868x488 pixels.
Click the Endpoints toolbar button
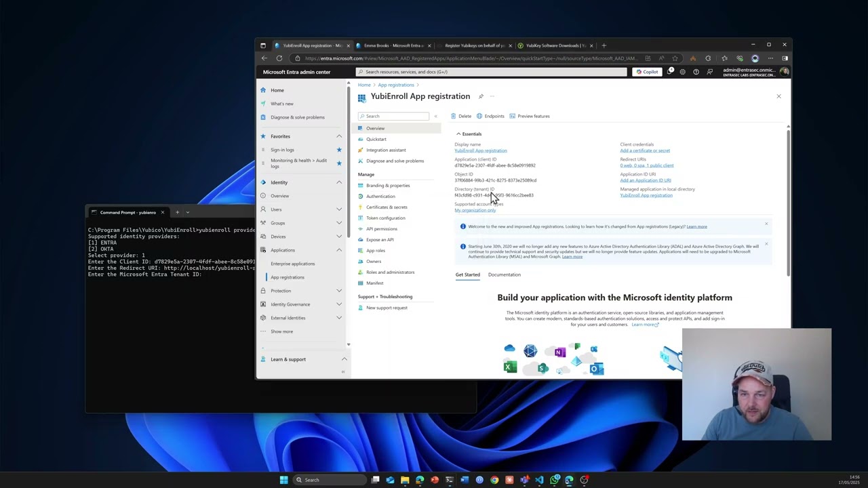pos(490,116)
